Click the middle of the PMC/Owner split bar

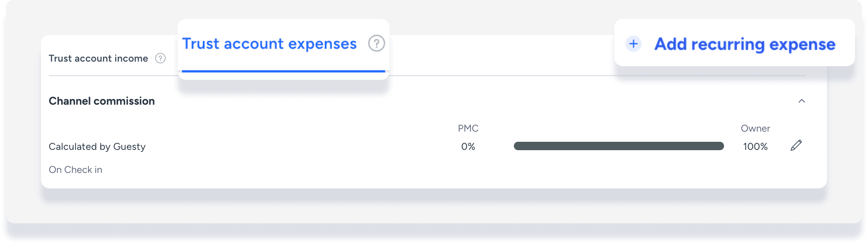click(x=619, y=146)
